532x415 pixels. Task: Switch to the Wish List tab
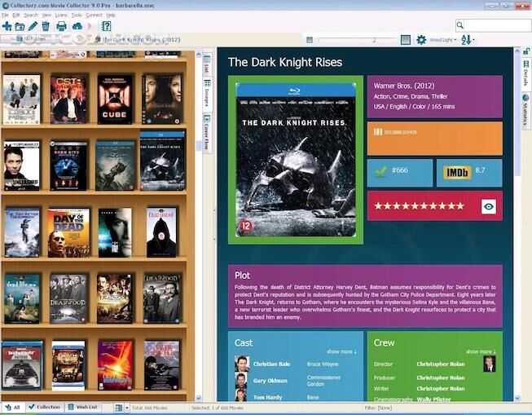[x=83, y=407]
